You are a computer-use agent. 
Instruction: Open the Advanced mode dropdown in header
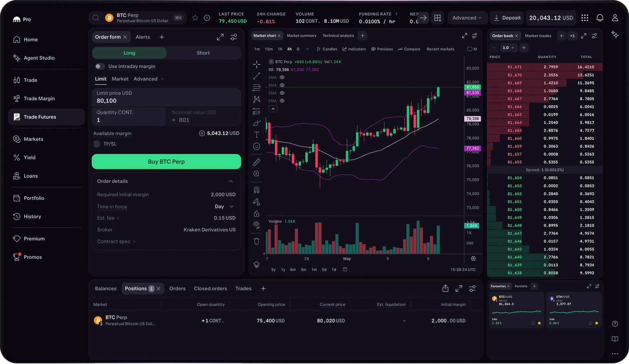click(x=467, y=18)
